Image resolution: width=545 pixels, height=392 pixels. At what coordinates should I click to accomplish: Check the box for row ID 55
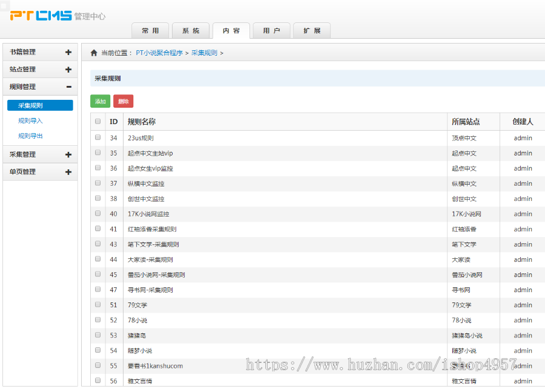pyautogui.click(x=97, y=365)
